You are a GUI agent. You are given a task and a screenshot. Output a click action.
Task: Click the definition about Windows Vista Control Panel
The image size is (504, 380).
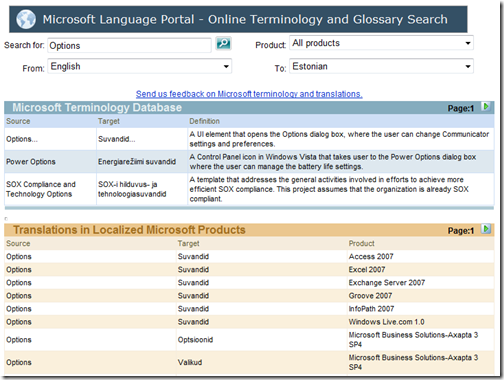(341, 162)
